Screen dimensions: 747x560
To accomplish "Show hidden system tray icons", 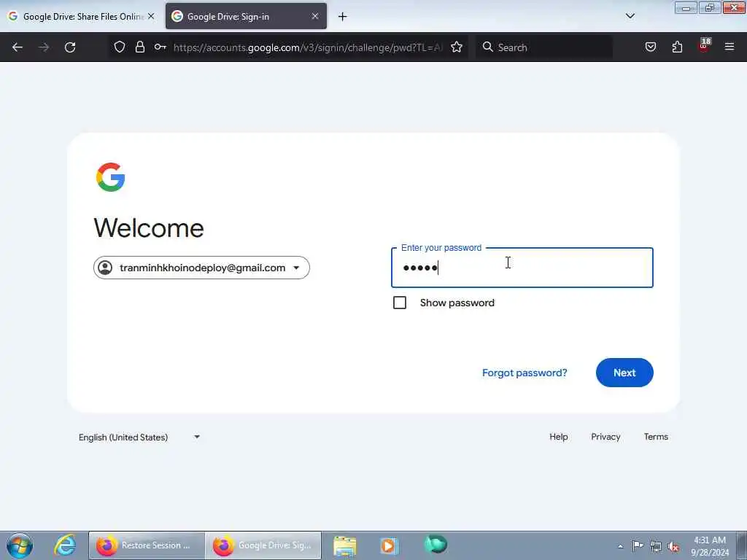I will tap(620, 546).
